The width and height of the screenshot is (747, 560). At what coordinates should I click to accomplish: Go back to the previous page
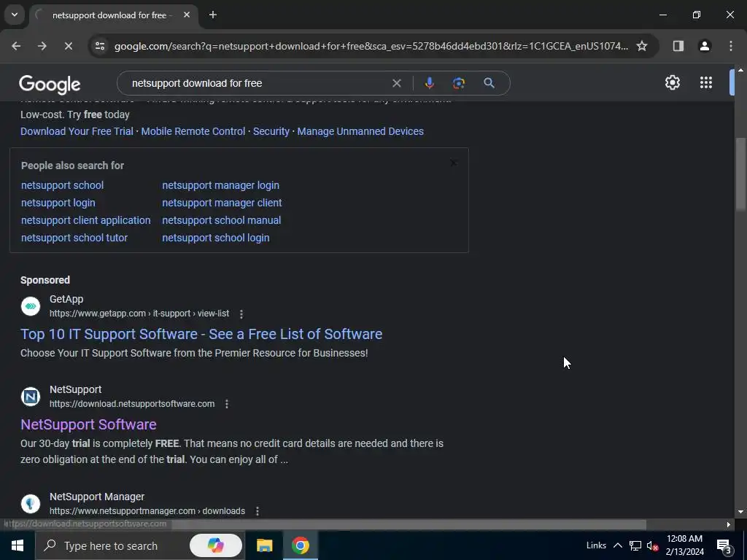pos(16,46)
